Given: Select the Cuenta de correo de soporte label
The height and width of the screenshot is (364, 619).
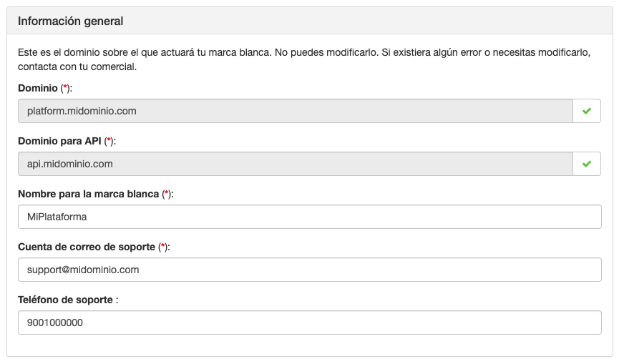Looking at the screenshot, I should click(87, 247).
